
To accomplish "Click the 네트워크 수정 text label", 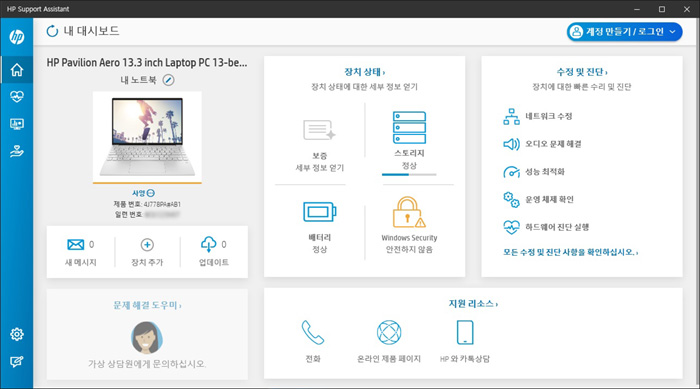I will point(549,117).
